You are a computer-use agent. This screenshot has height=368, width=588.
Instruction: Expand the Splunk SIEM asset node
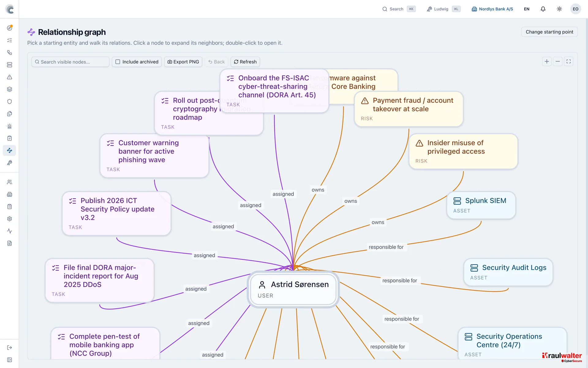[x=481, y=205]
